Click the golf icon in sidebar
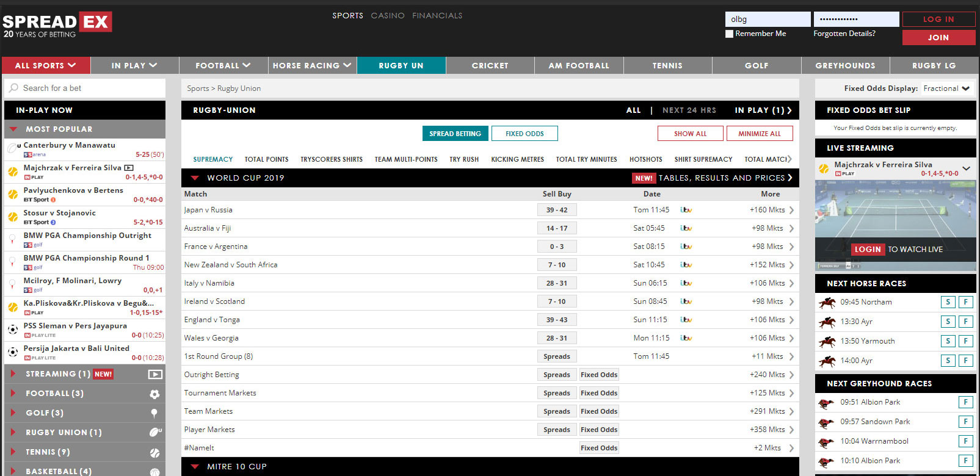 click(x=154, y=413)
